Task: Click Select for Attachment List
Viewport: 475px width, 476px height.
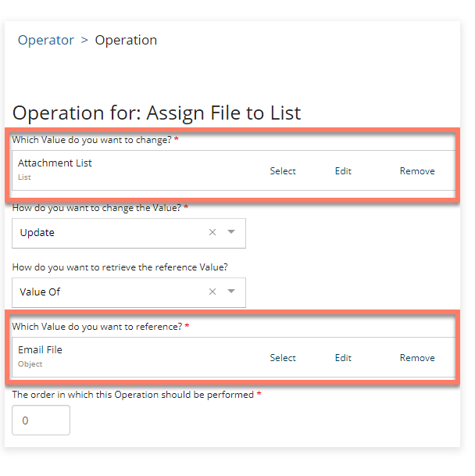Action: pos(283,171)
